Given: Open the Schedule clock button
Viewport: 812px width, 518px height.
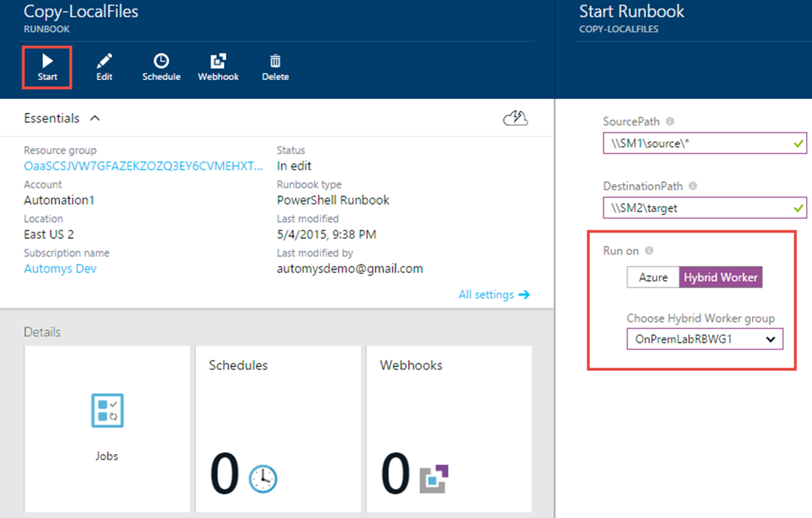Looking at the screenshot, I should click(161, 68).
